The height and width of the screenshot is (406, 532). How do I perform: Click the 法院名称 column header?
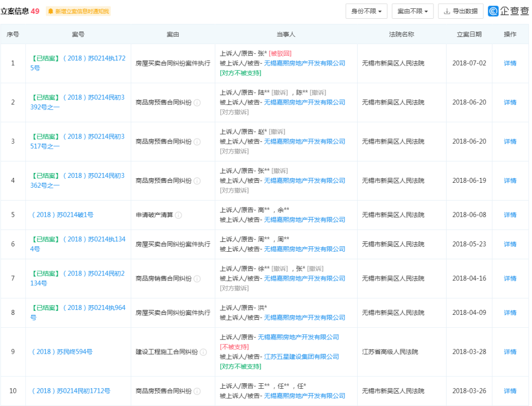click(401, 34)
